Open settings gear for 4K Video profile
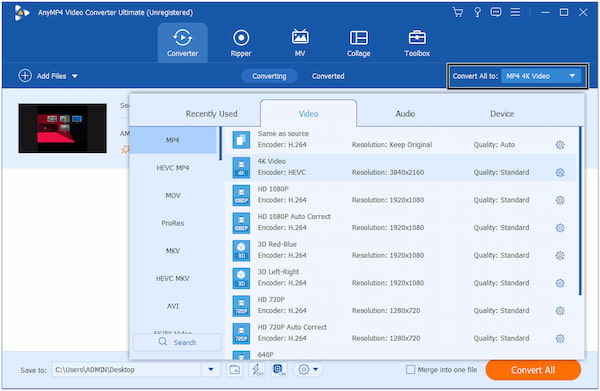This screenshot has width=600, height=391. point(560,173)
